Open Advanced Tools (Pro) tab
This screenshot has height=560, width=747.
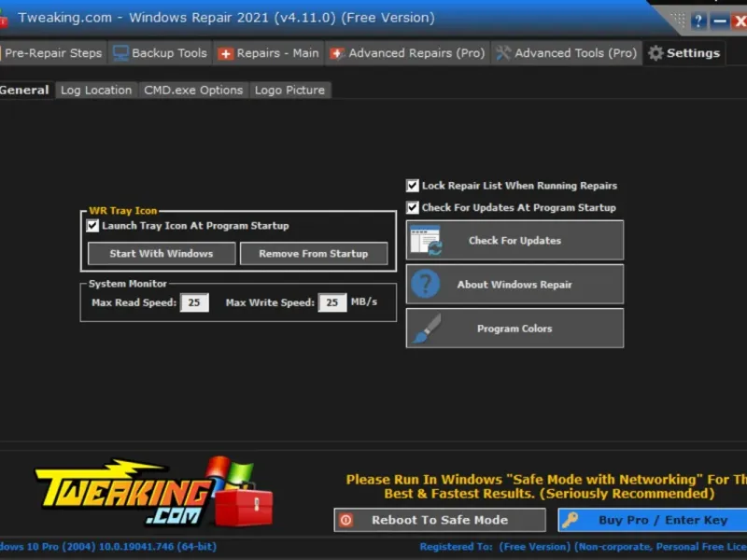pyautogui.click(x=566, y=53)
